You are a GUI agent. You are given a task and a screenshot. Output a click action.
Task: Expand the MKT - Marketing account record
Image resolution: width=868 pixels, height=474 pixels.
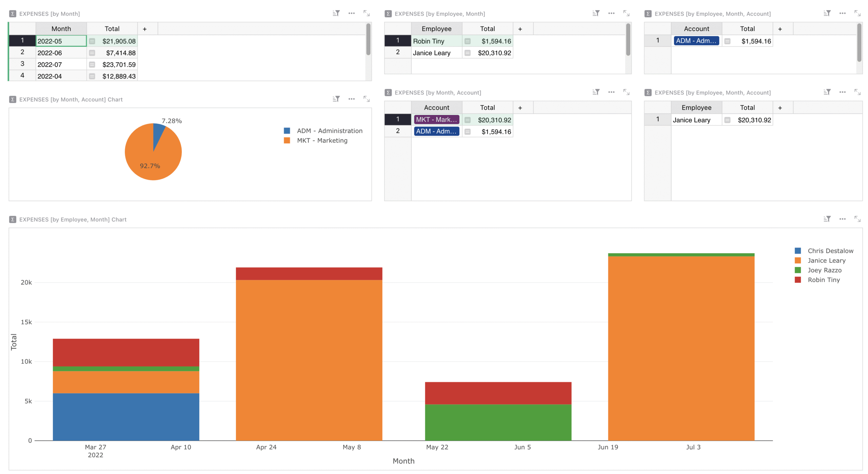468,120
